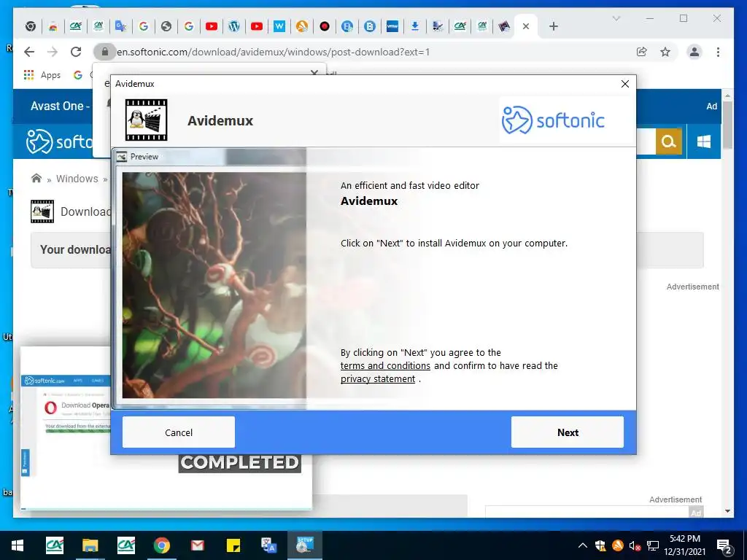747x560 pixels.
Task: Click the muted volume tray icon
Action: [635, 545]
